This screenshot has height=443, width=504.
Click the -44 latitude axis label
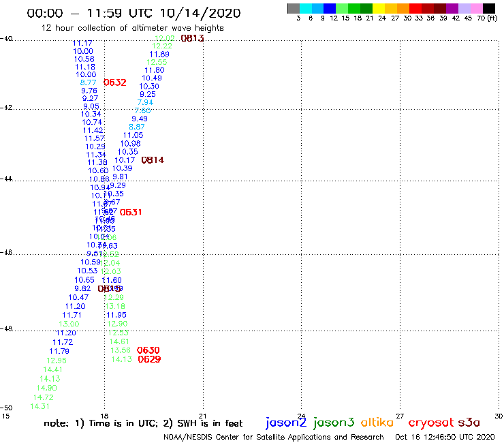tap(6, 179)
